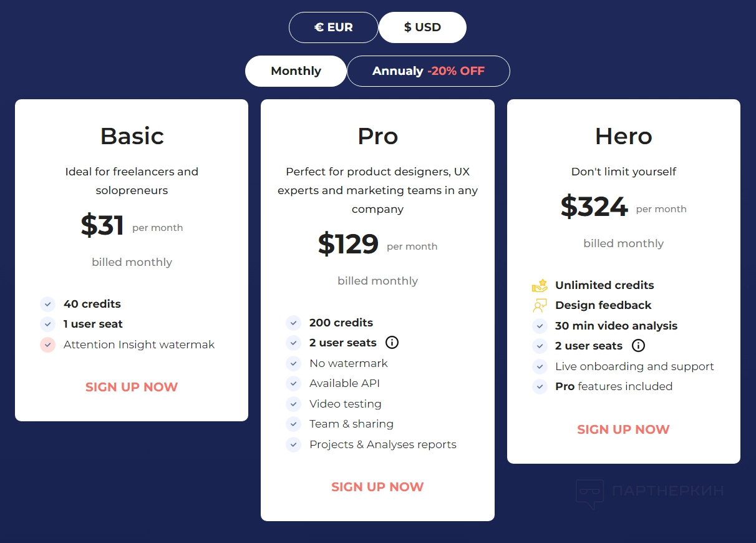Sign up now for the Basic plan
756x543 pixels.
[x=132, y=387]
